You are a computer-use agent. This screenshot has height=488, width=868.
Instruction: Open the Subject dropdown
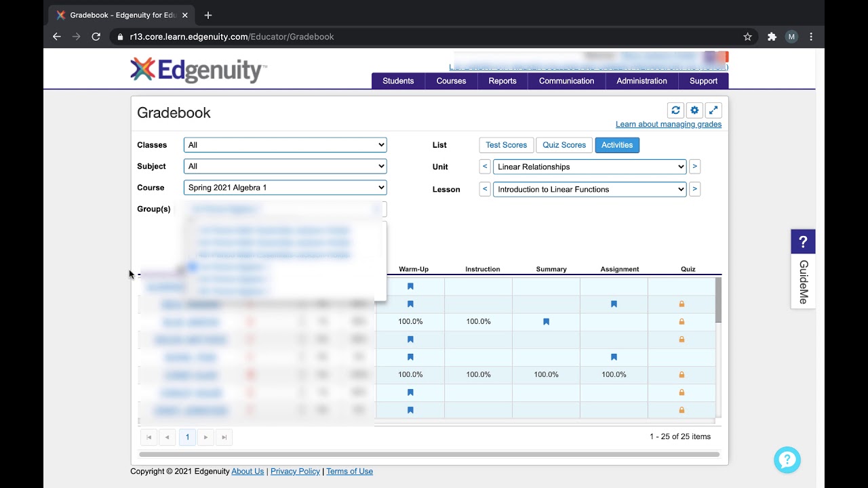click(285, 166)
